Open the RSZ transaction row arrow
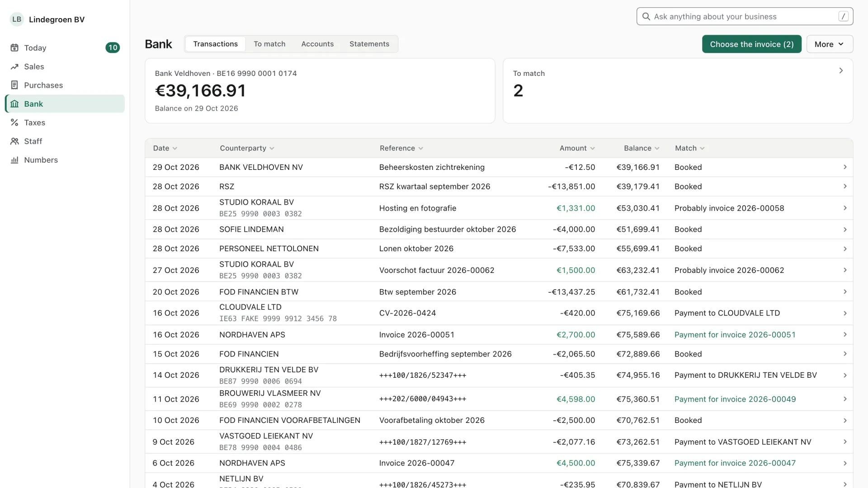 [x=845, y=187]
